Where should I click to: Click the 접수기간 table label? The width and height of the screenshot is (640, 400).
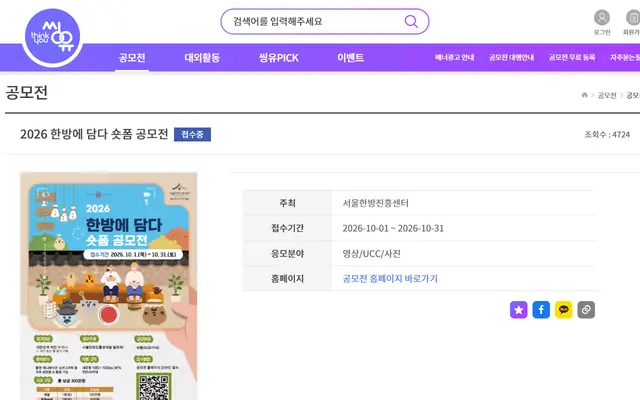tap(287, 228)
